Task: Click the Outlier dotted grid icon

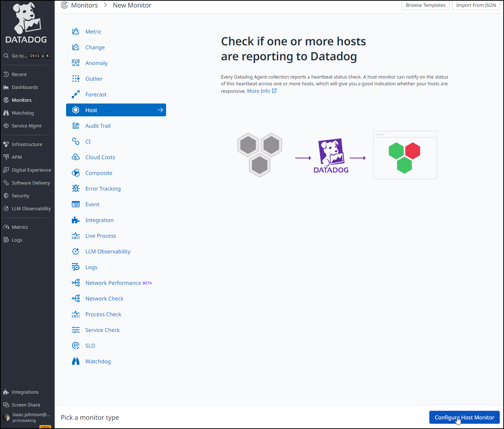Action: [x=76, y=79]
